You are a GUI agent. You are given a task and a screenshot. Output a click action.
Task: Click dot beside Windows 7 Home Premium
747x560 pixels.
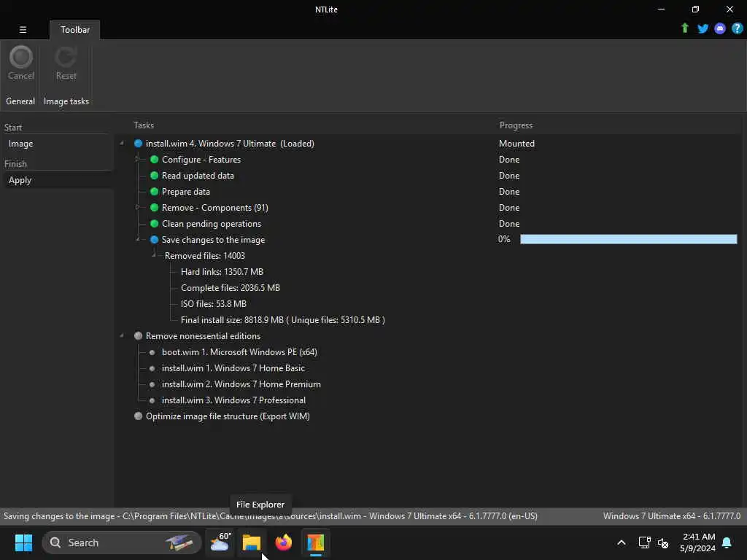(x=152, y=384)
